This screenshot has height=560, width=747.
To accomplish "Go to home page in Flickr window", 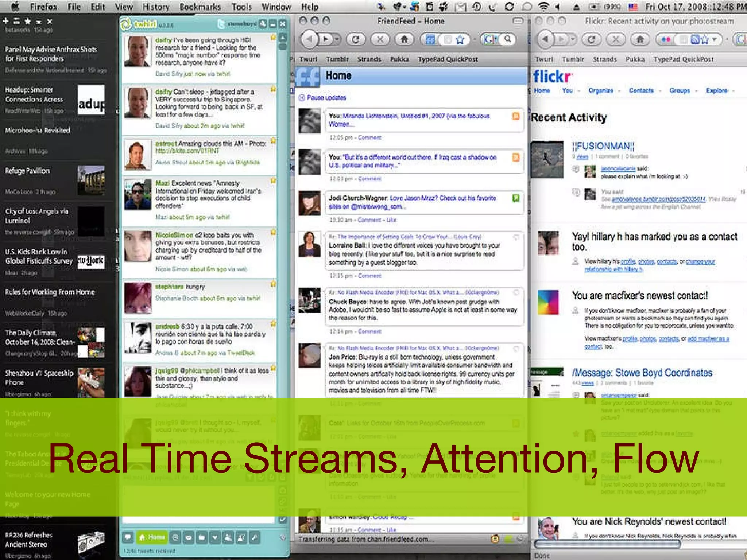I will (x=640, y=39).
